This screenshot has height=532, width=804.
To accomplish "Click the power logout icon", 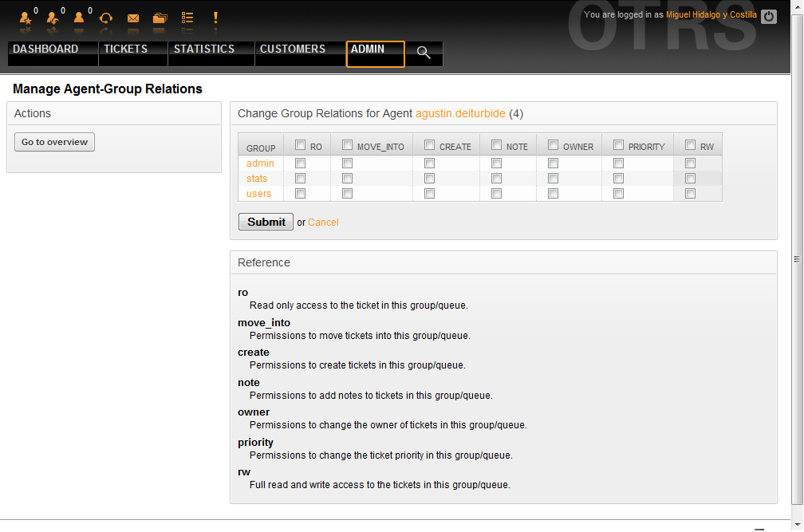I will pos(768,16).
